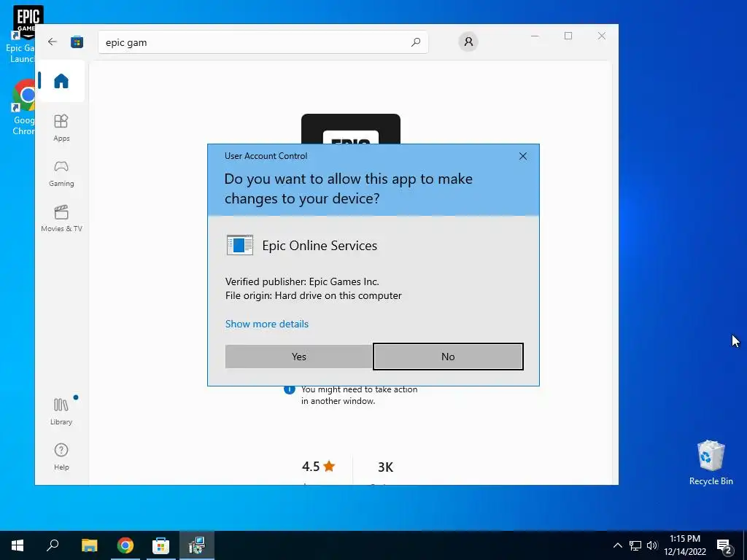Click the Epic Games app thumbnail in Store
The width and height of the screenshot is (747, 560).
pyautogui.click(x=351, y=129)
